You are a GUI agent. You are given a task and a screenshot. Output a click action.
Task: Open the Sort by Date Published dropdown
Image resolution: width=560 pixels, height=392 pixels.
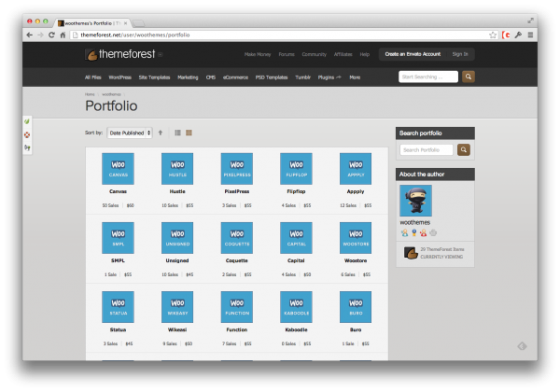[130, 133]
